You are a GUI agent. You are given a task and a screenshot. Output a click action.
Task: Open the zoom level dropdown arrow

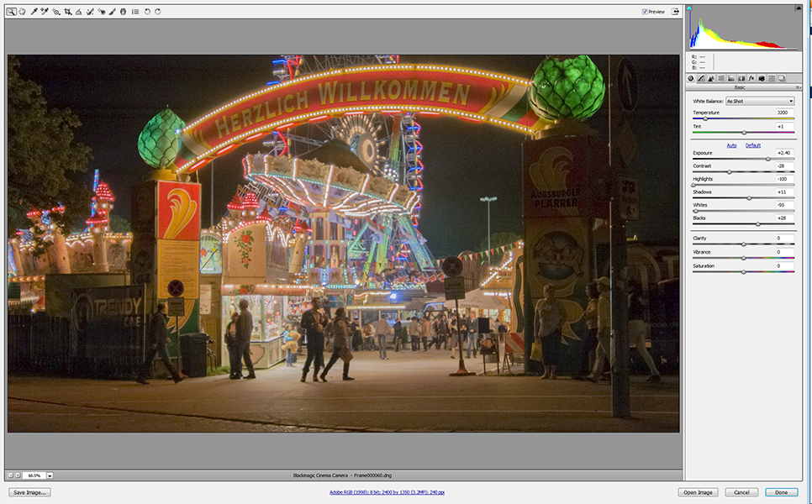pos(50,475)
